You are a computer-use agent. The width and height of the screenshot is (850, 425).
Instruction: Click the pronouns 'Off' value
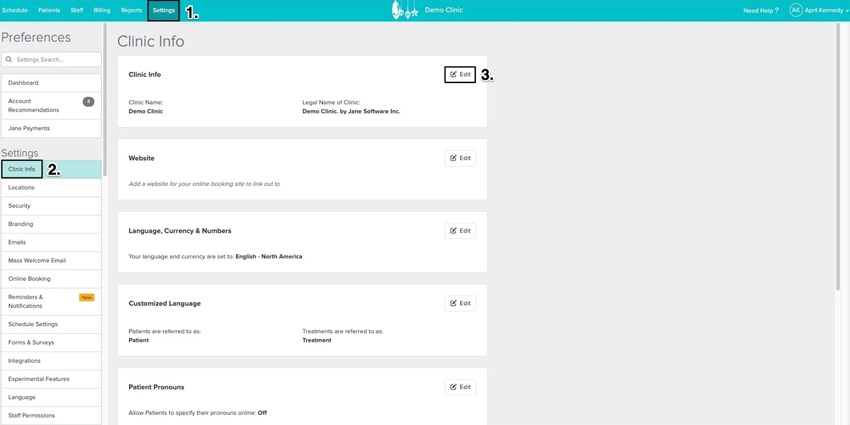[x=262, y=413]
